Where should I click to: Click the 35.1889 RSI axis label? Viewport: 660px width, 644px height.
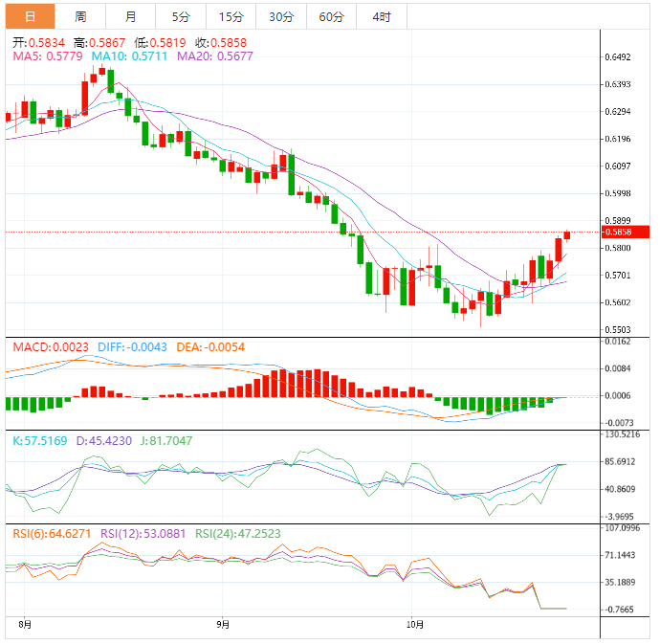620,582
